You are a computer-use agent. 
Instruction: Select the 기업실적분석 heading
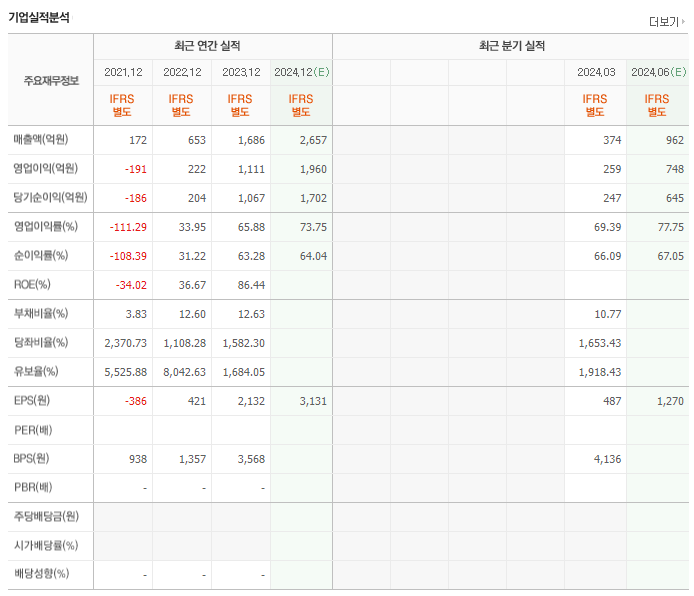coord(39,18)
